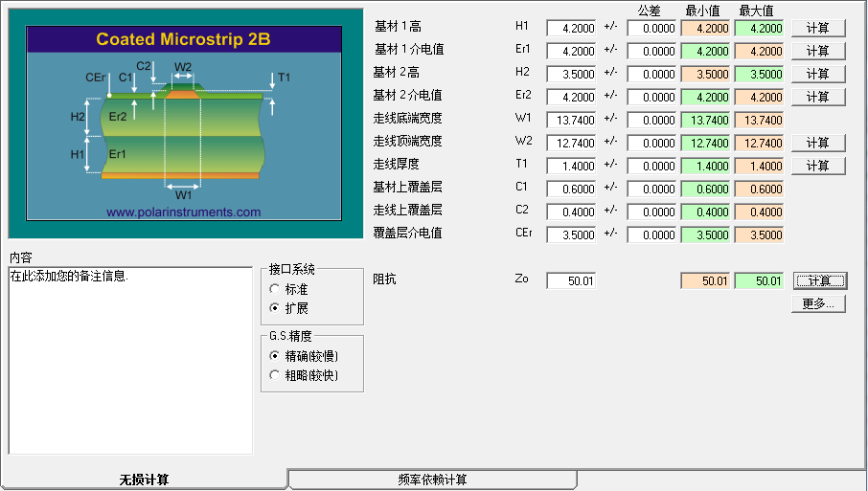Click the H1 tolerance 公差 field
This screenshot has height=491, width=868.
point(651,28)
